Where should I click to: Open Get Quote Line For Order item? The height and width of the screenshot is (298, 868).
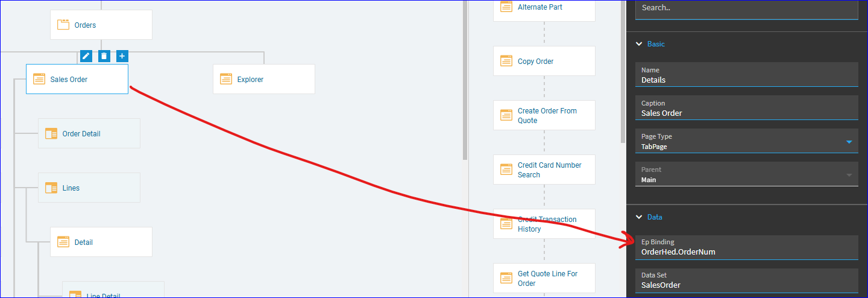(544, 278)
